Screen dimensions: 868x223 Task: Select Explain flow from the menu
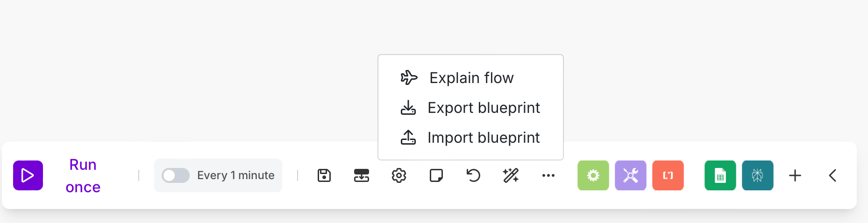[x=470, y=77]
